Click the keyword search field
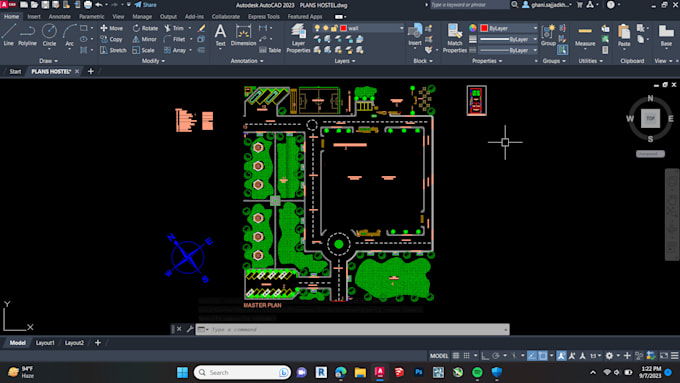 pos(469,5)
